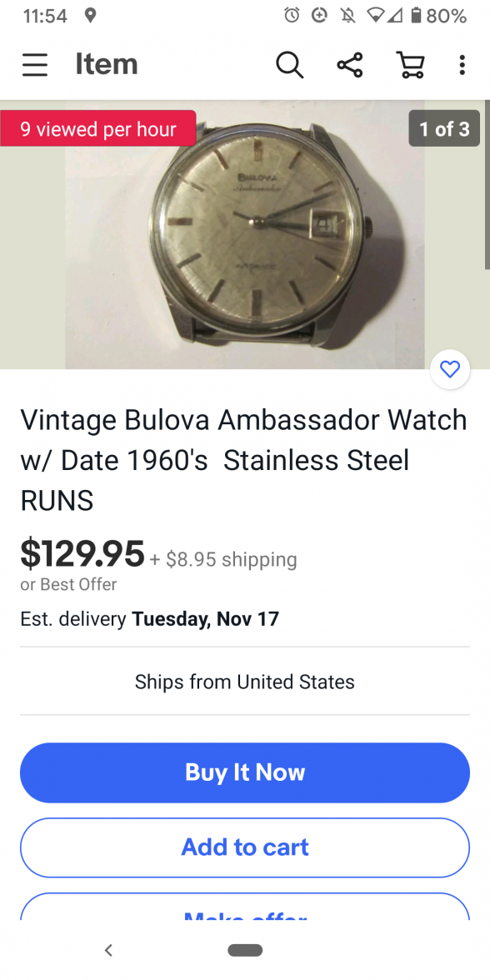The image size is (490, 980).
Task: Tap the Ships from United States row
Action: 245,682
